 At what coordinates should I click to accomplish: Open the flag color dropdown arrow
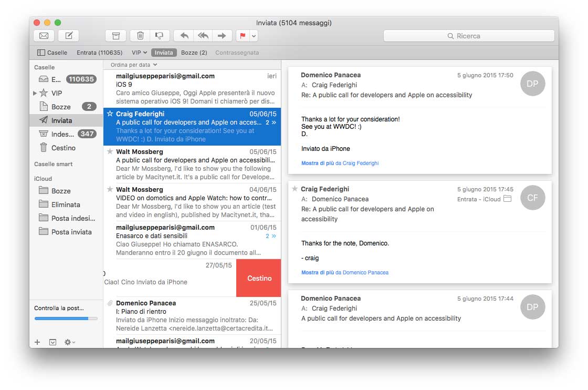pyautogui.click(x=254, y=36)
